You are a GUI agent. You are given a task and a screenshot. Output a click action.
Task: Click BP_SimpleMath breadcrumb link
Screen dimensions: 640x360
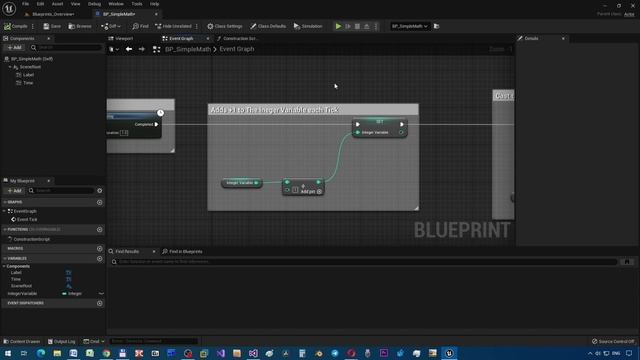click(188, 49)
